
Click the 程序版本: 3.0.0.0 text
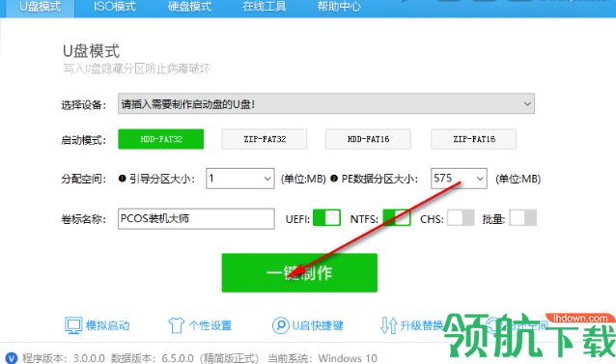pos(64,358)
